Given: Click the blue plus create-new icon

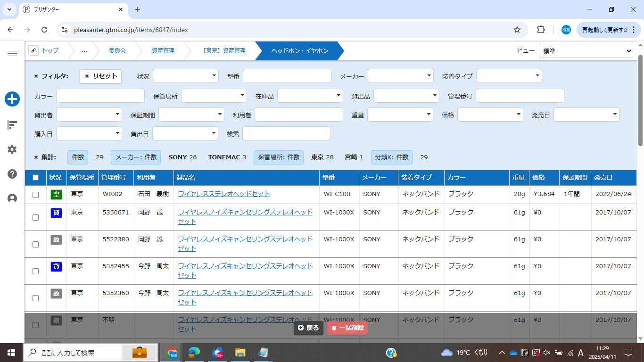Looking at the screenshot, I should (12, 99).
